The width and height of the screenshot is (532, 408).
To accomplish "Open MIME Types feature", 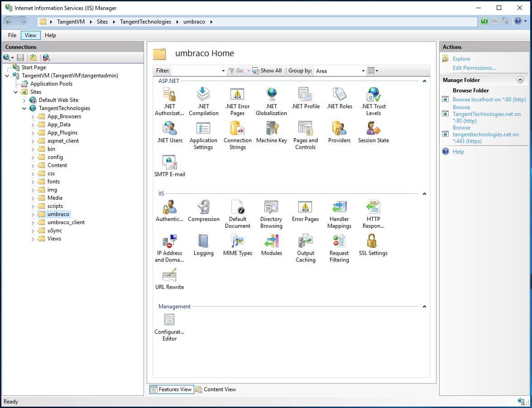I will [238, 245].
